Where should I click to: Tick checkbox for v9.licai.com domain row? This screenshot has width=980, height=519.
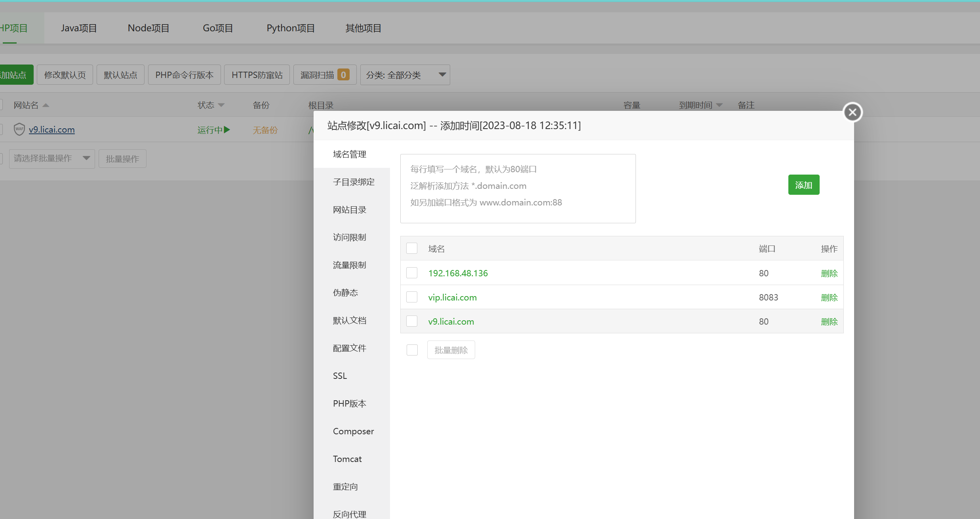pyautogui.click(x=412, y=321)
